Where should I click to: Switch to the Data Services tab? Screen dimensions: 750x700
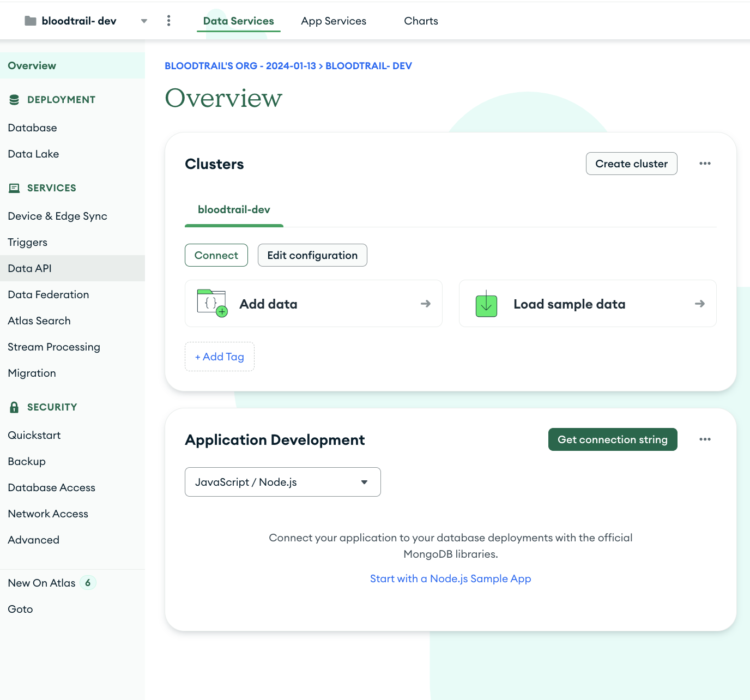[x=239, y=21]
